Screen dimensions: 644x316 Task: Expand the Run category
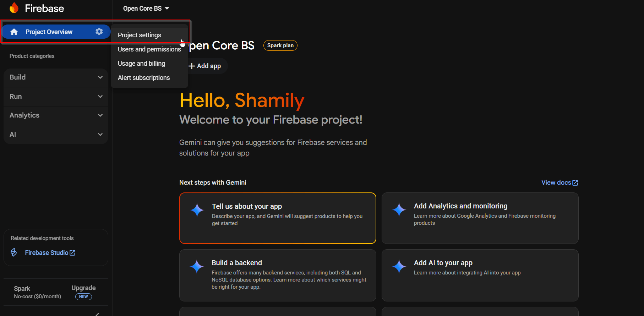56,97
